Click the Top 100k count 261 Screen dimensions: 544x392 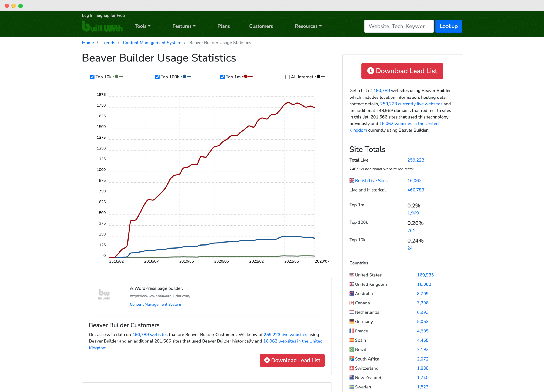click(x=411, y=231)
